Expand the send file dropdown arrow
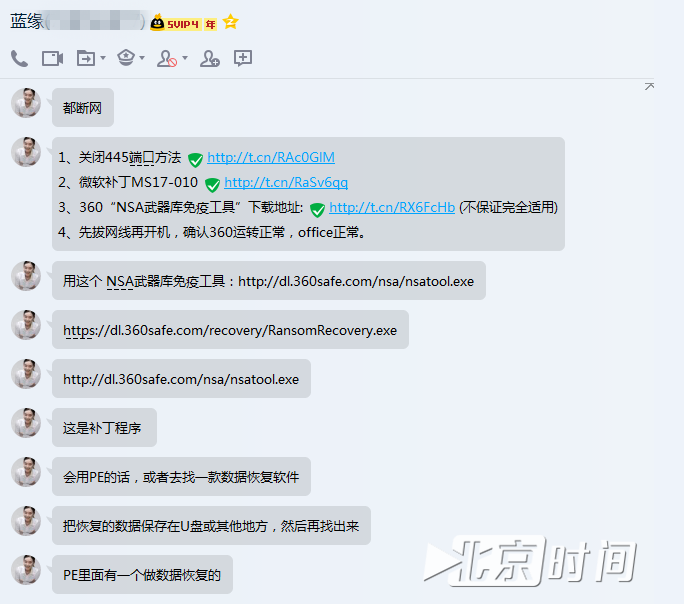The height and width of the screenshot is (604, 684). (x=103, y=59)
